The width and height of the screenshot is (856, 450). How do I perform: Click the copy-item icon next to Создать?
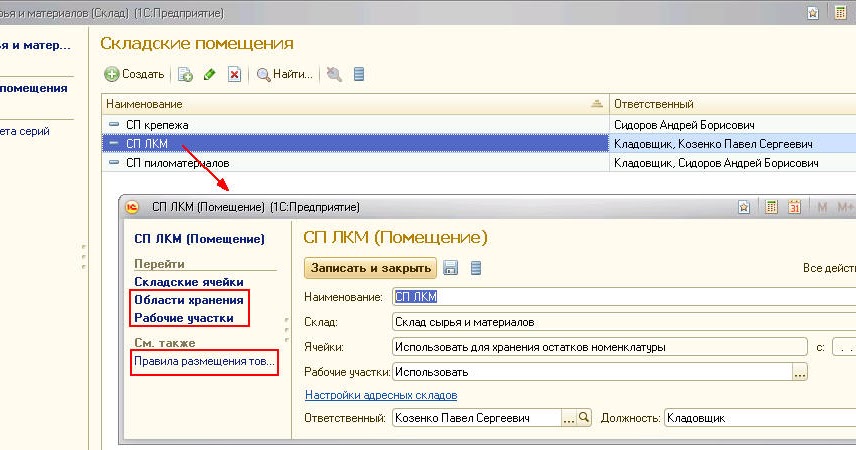[x=185, y=75]
